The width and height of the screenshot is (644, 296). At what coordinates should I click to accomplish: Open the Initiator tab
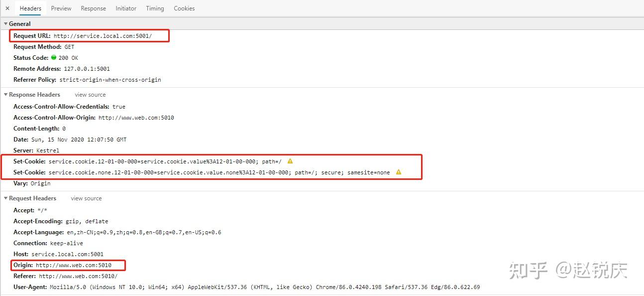click(x=125, y=8)
